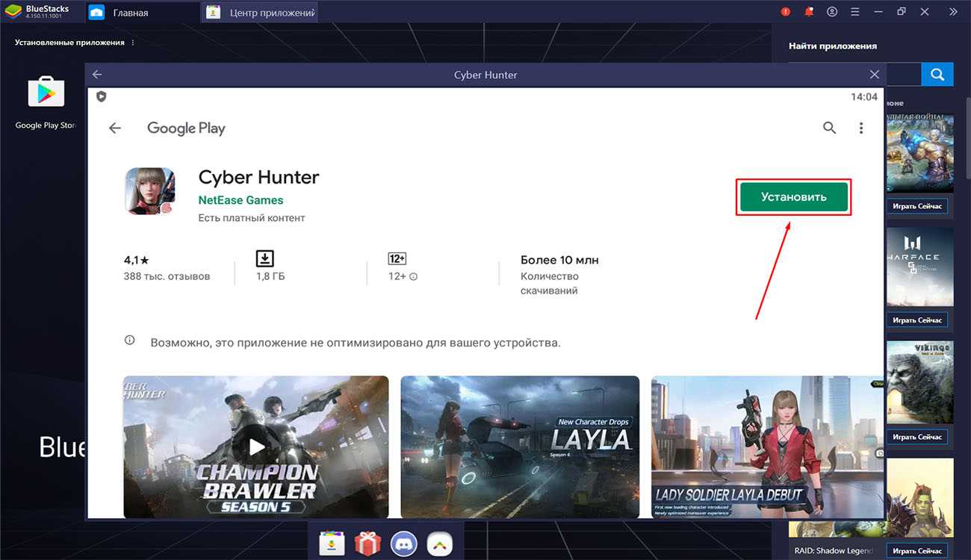The height and width of the screenshot is (560, 971).
Task: Open the Vikings game banner
Action: [x=919, y=382]
